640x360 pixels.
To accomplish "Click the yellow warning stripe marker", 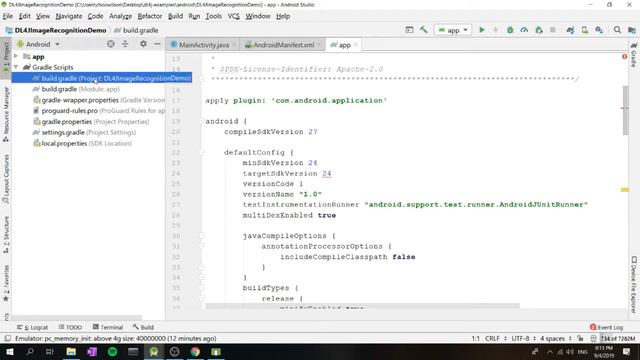I will pos(624,189).
